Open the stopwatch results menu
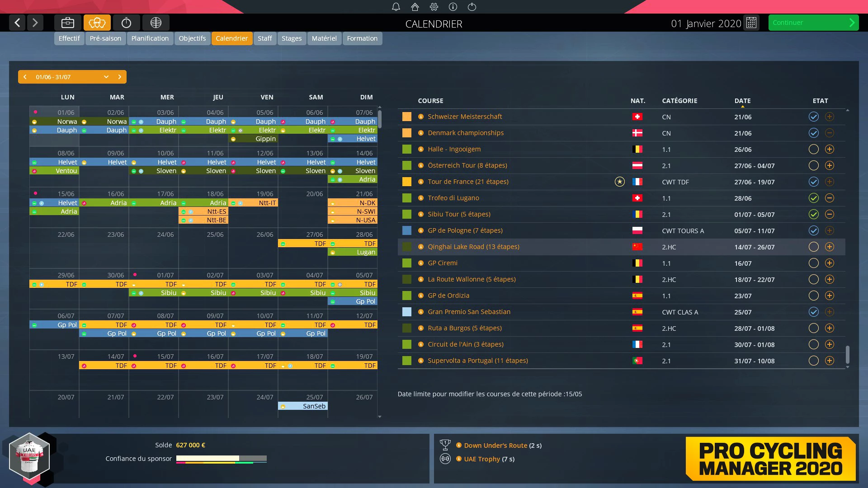Image resolution: width=868 pixels, height=488 pixels. (x=127, y=23)
